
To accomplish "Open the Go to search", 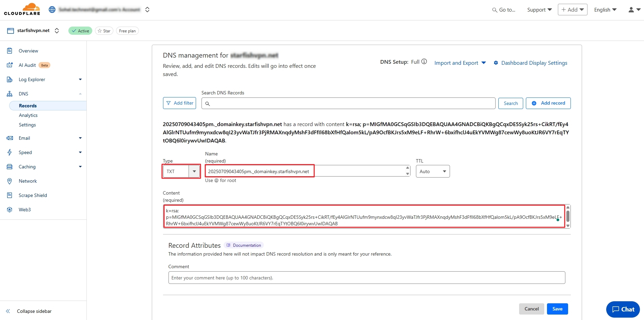I will 504,10.
